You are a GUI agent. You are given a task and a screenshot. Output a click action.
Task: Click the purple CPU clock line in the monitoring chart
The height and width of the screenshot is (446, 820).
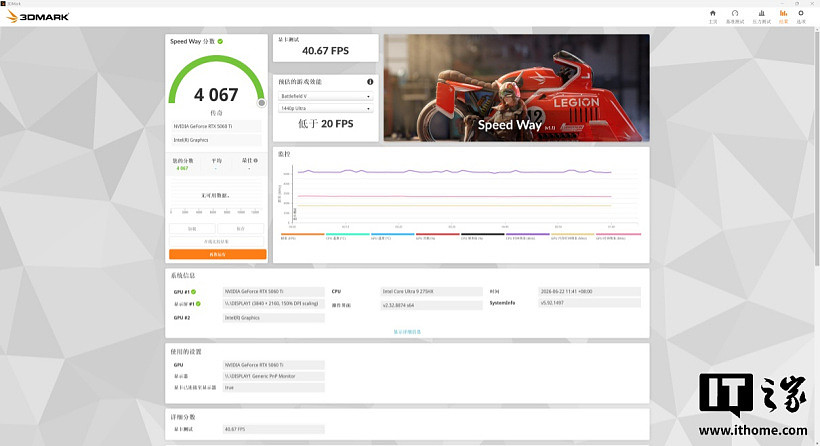point(454,171)
